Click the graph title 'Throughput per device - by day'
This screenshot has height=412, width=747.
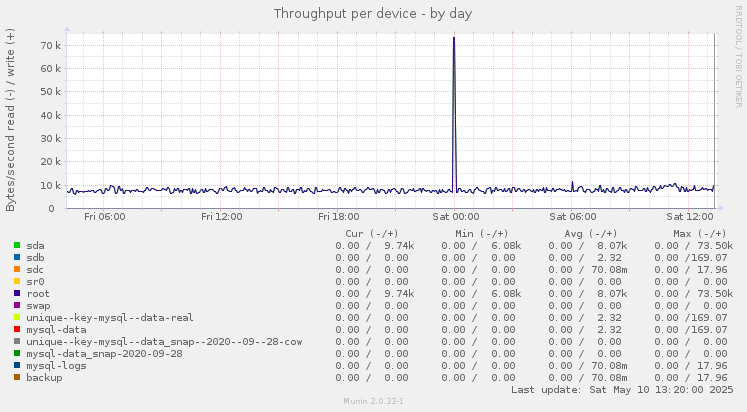[373, 13]
